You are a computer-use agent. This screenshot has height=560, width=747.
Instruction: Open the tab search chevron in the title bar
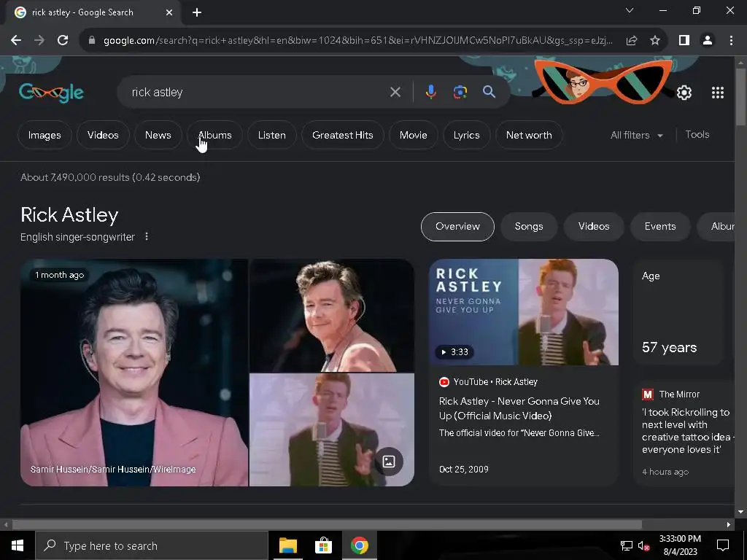(630, 10)
